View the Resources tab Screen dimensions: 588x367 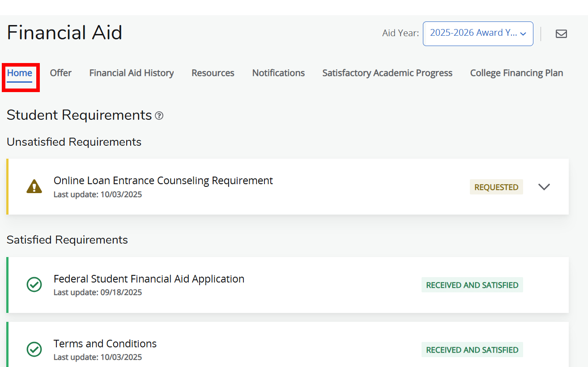(x=213, y=73)
